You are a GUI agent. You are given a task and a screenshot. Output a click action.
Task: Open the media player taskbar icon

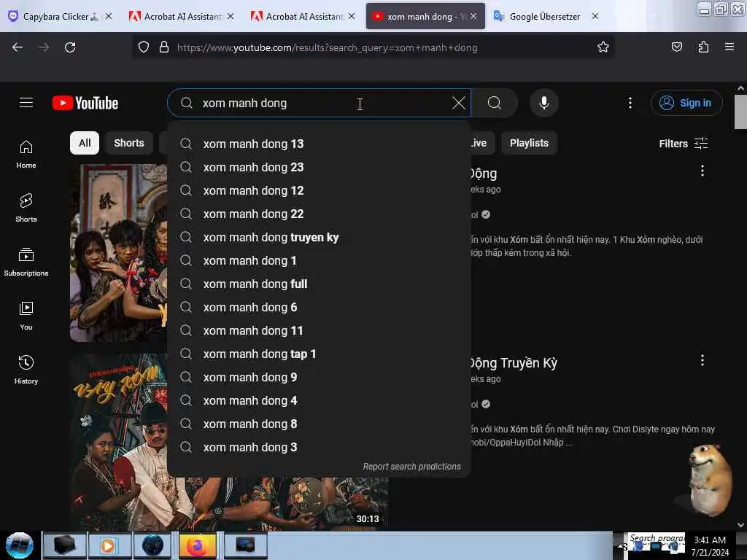pos(109,545)
